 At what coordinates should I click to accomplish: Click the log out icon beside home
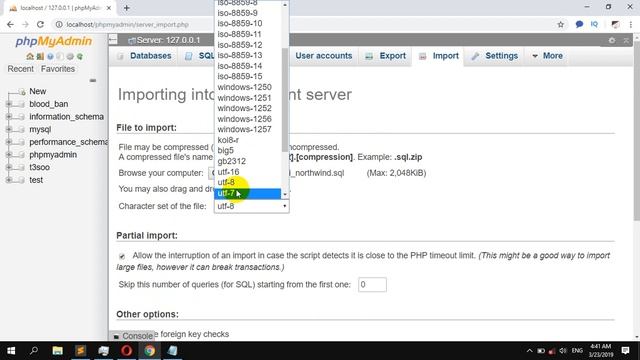click(x=40, y=56)
